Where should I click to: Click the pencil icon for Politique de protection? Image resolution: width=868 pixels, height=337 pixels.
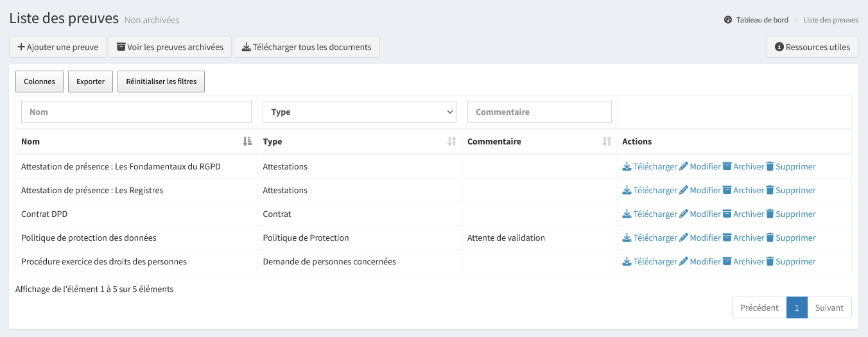tap(684, 238)
